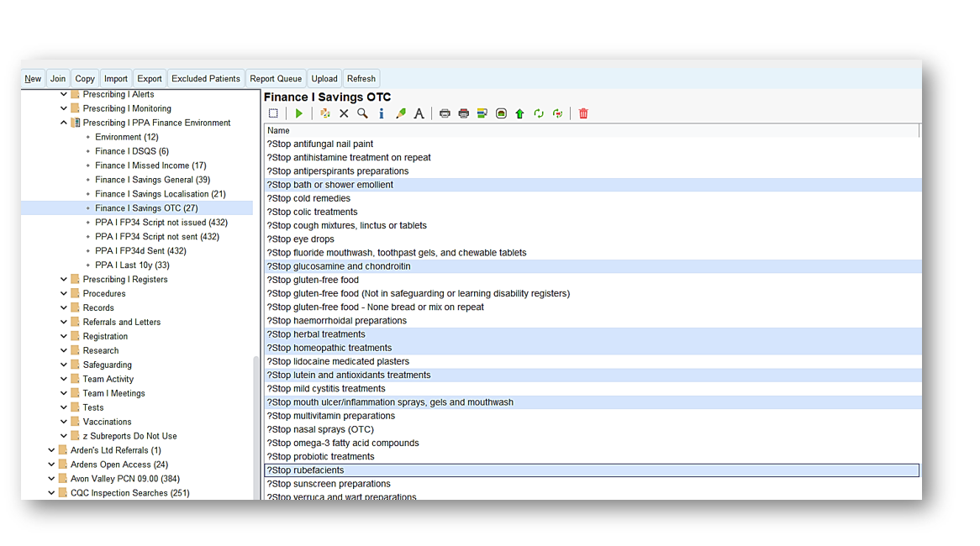Click the Prescribing I PPA Finance Environment folder icon

[75, 123]
